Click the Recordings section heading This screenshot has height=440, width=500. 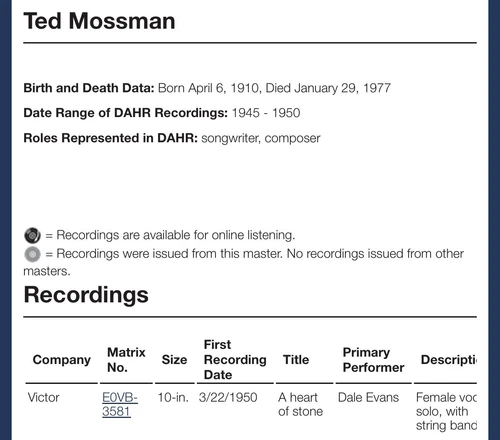point(86,295)
